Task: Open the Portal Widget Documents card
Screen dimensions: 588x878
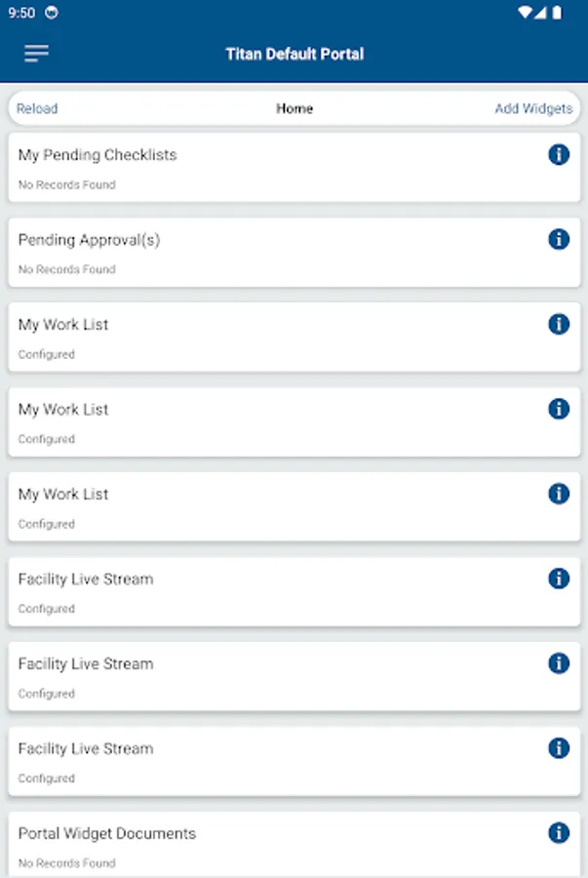Action: click(294, 845)
